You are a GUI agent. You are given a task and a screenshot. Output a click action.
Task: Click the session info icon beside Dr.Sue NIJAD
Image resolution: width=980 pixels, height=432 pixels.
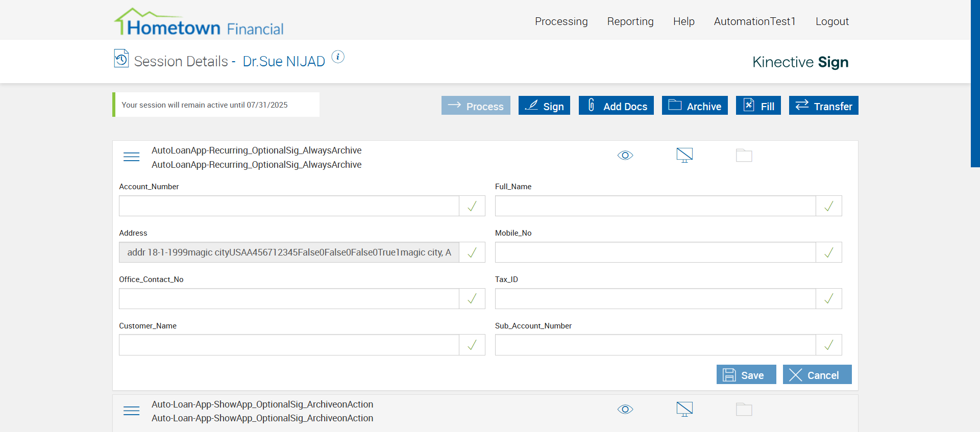click(x=338, y=57)
